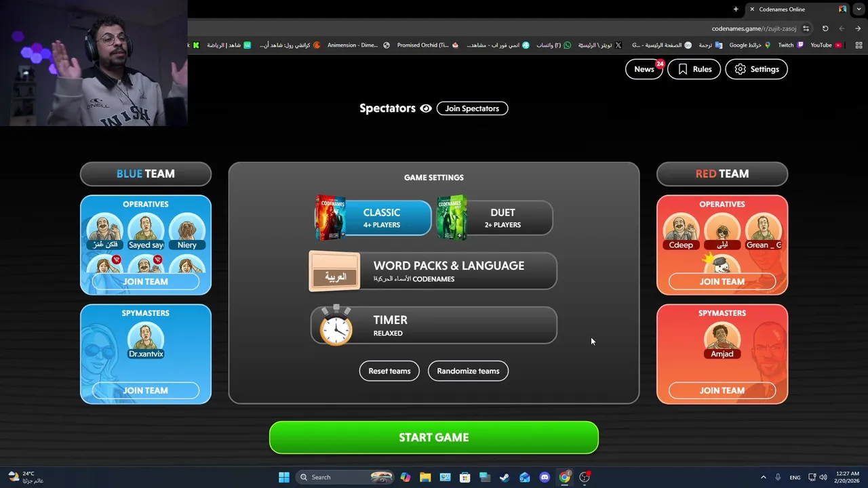Image resolution: width=868 pixels, height=488 pixels.
Task: Reload the page
Action: point(825,28)
